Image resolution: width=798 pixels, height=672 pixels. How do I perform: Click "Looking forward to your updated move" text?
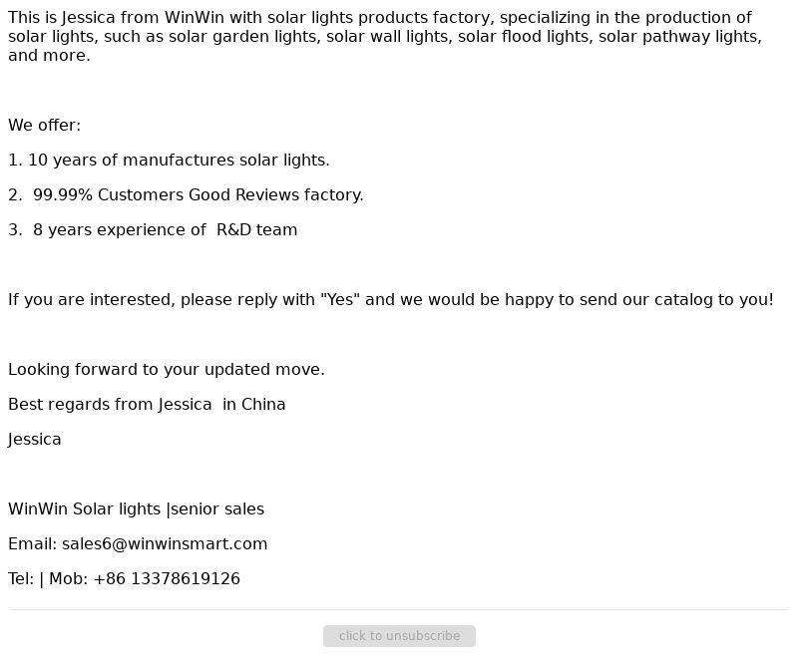click(167, 369)
